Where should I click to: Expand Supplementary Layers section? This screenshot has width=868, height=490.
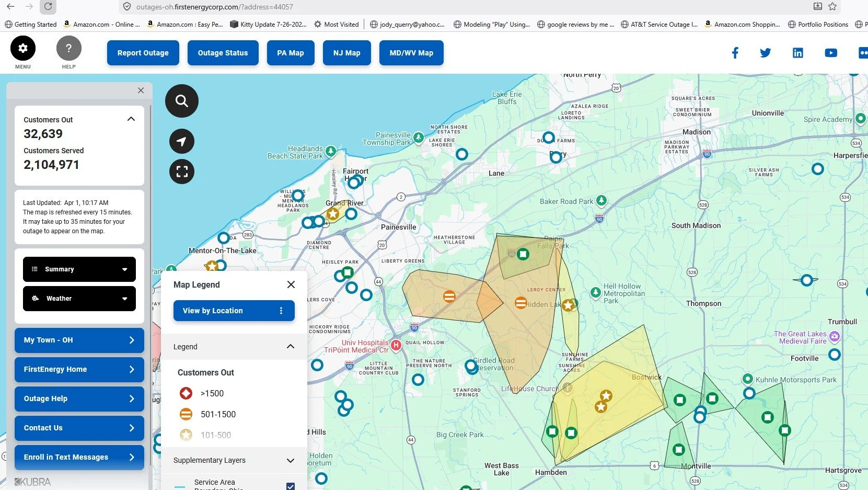click(291, 460)
